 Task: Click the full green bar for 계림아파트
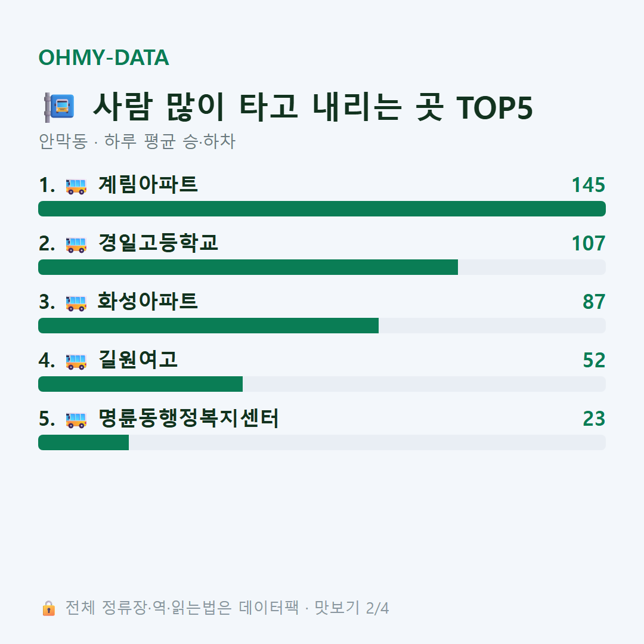pyautogui.click(x=322, y=209)
